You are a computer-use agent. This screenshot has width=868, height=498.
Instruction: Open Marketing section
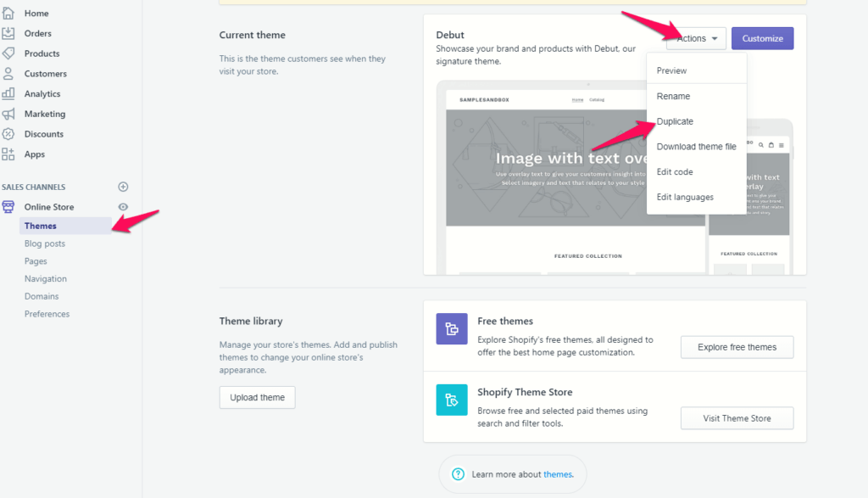pos(45,114)
